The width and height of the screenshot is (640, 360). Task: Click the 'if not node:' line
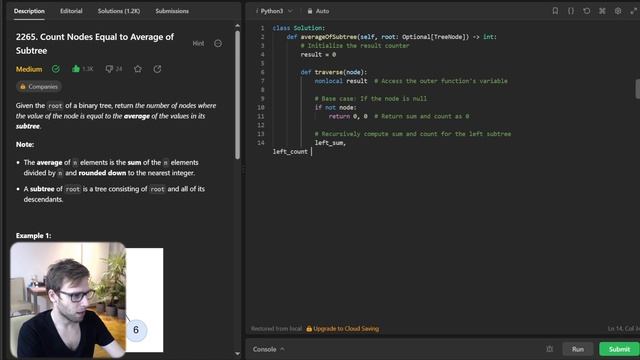pyautogui.click(x=336, y=107)
